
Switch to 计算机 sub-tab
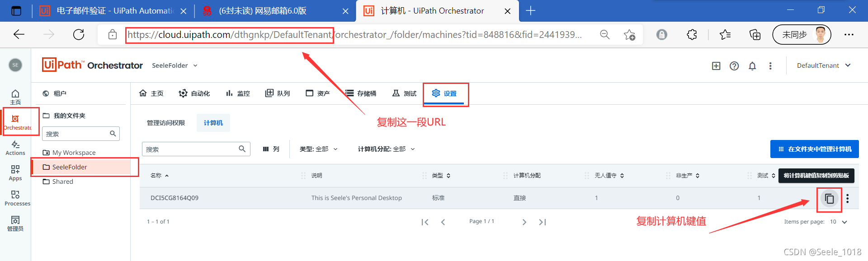(x=213, y=123)
